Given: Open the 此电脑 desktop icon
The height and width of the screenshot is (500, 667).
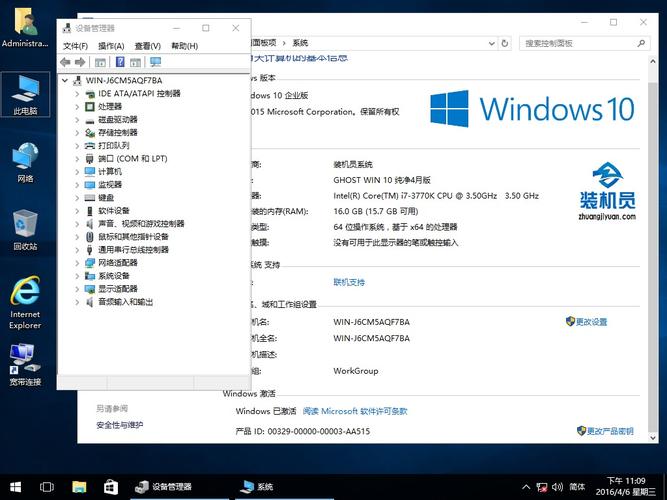Looking at the screenshot, I should point(25,94).
